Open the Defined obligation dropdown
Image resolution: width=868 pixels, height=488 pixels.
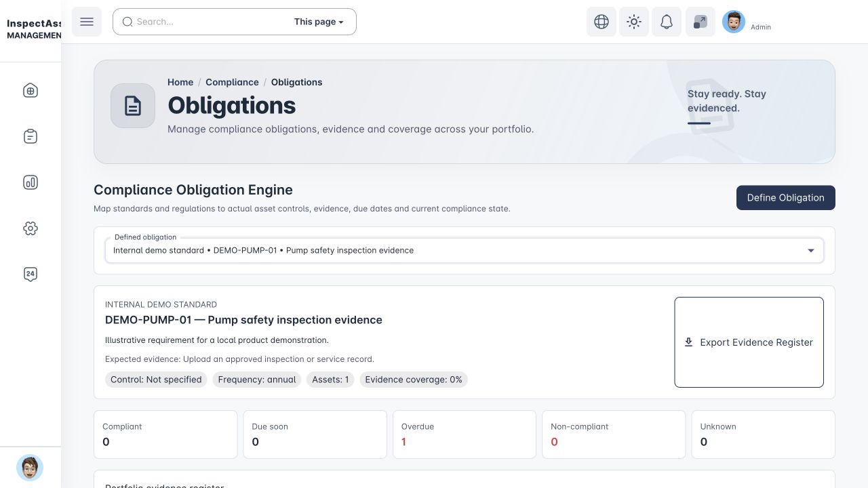465,250
